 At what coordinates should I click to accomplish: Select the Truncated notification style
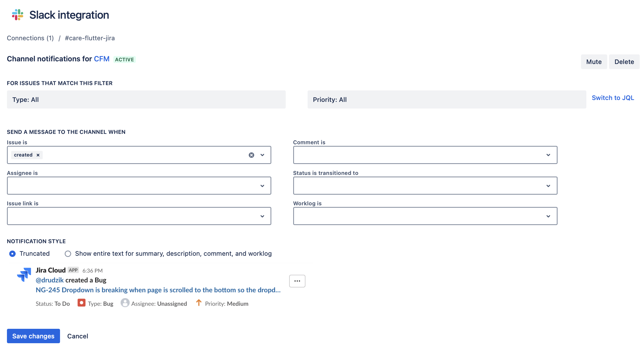[12, 254]
